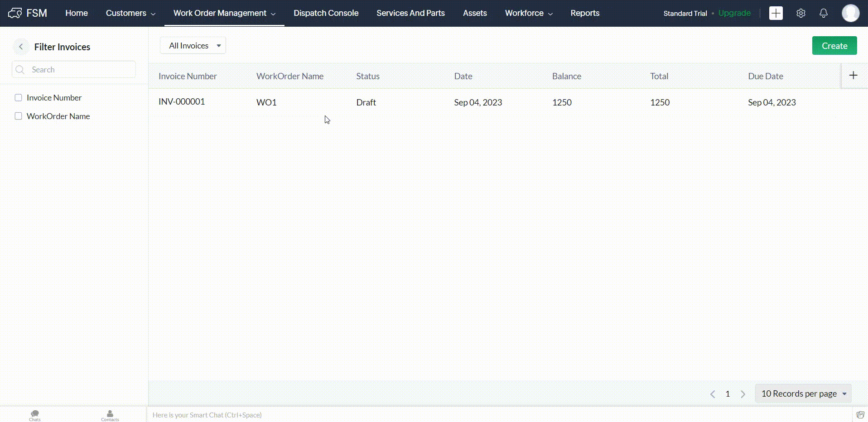Open the Reports tab
868x422 pixels.
pyautogui.click(x=584, y=13)
